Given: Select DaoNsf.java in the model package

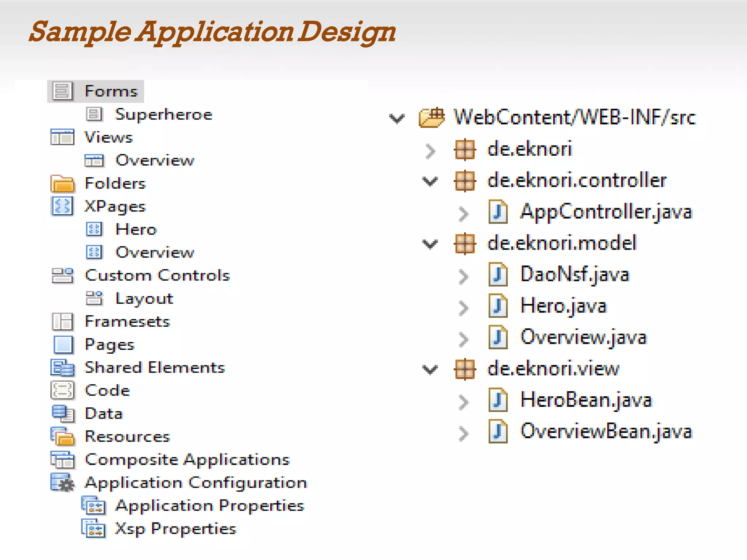Looking at the screenshot, I should click(574, 275).
